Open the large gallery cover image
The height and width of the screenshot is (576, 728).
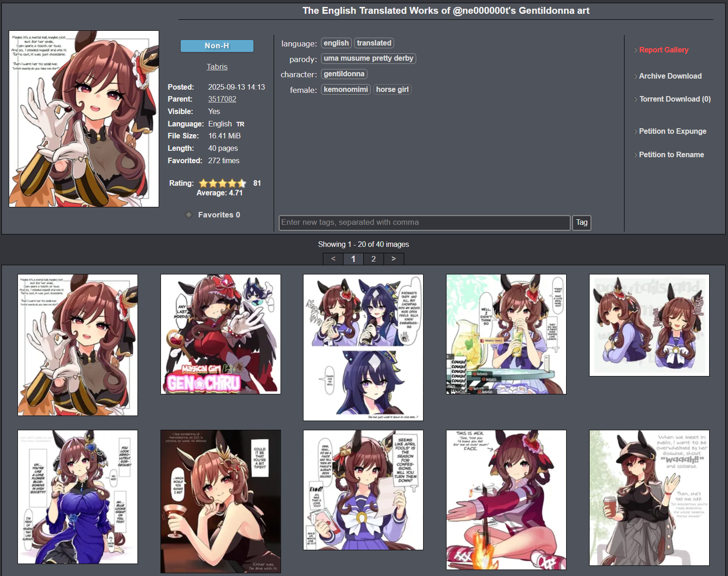[84, 119]
